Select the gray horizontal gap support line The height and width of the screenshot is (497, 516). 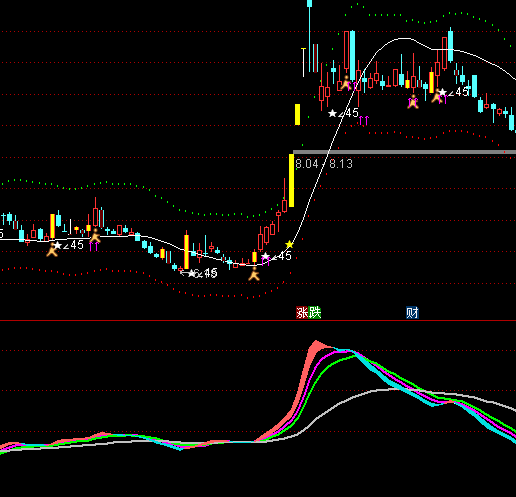tap(404, 152)
